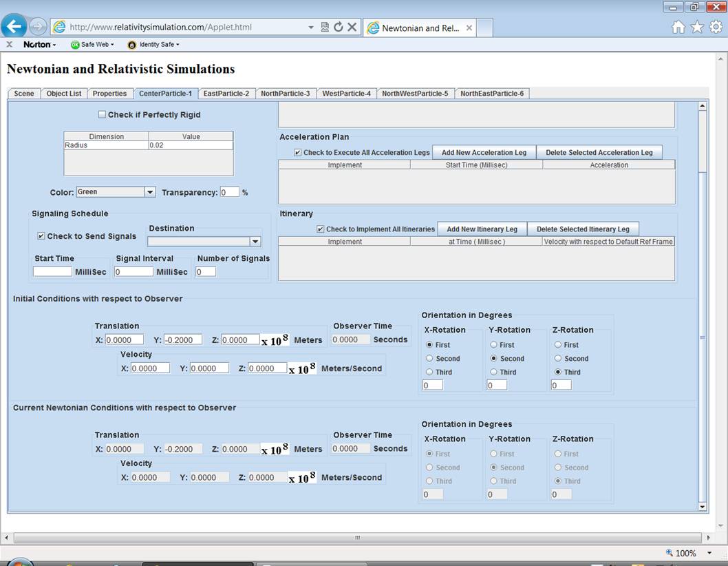The image size is (728, 566).
Task: Click the horizontal scrollbar at page bottom
Action: coord(357,538)
